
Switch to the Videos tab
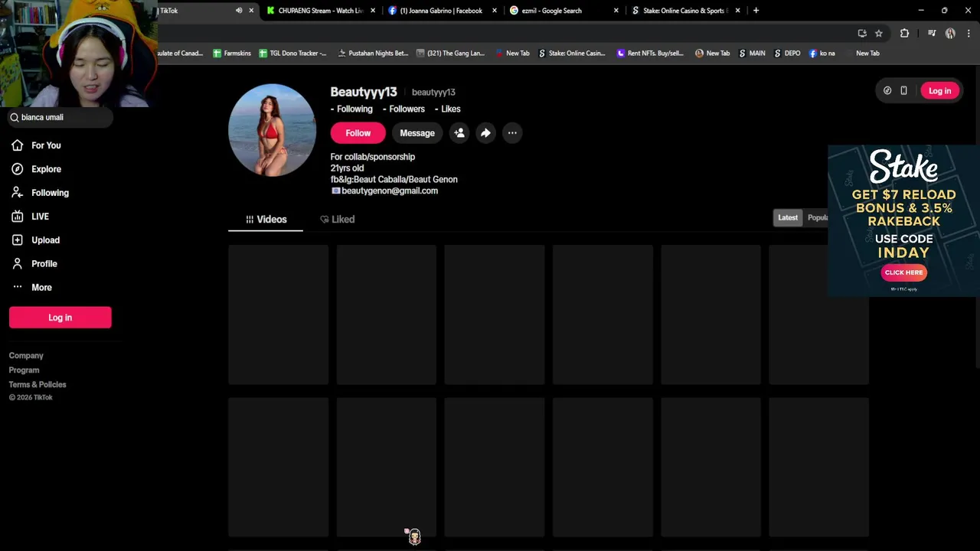[266, 220]
